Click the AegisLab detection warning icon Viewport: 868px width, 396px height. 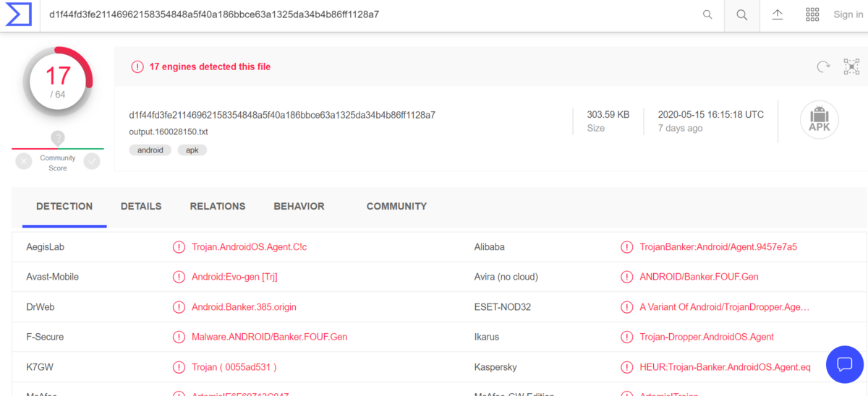click(x=179, y=247)
